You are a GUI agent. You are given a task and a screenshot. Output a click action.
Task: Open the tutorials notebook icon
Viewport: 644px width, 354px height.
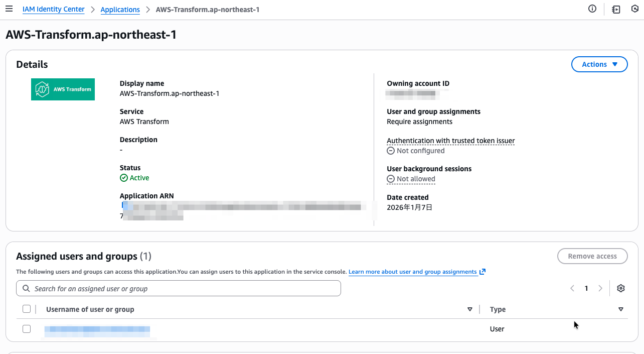click(616, 9)
